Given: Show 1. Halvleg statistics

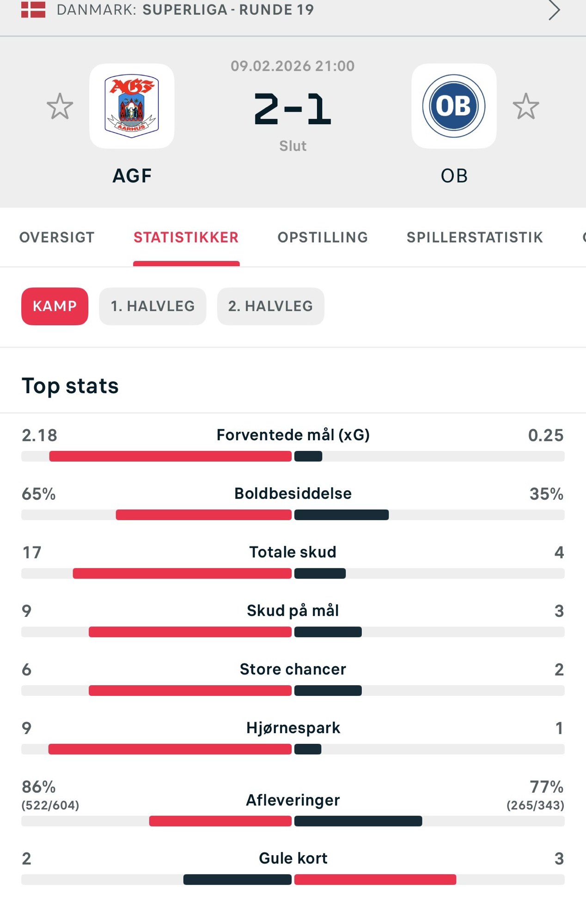Looking at the screenshot, I should pyautogui.click(x=153, y=306).
